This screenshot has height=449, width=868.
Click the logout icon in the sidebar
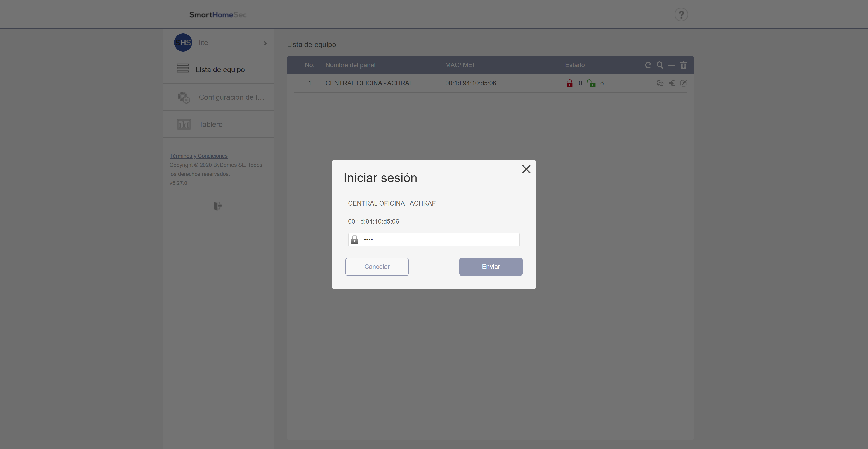[x=218, y=206]
